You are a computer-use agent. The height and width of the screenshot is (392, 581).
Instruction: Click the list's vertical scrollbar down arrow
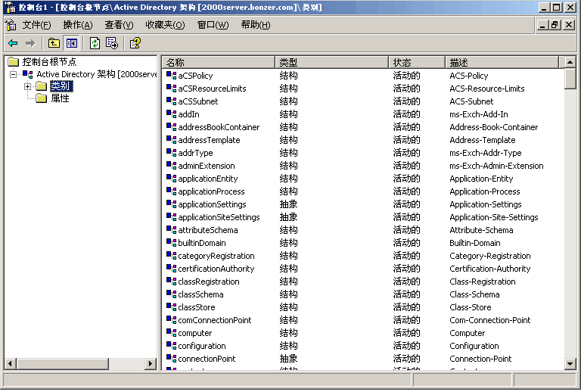pyautogui.click(x=570, y=364)
